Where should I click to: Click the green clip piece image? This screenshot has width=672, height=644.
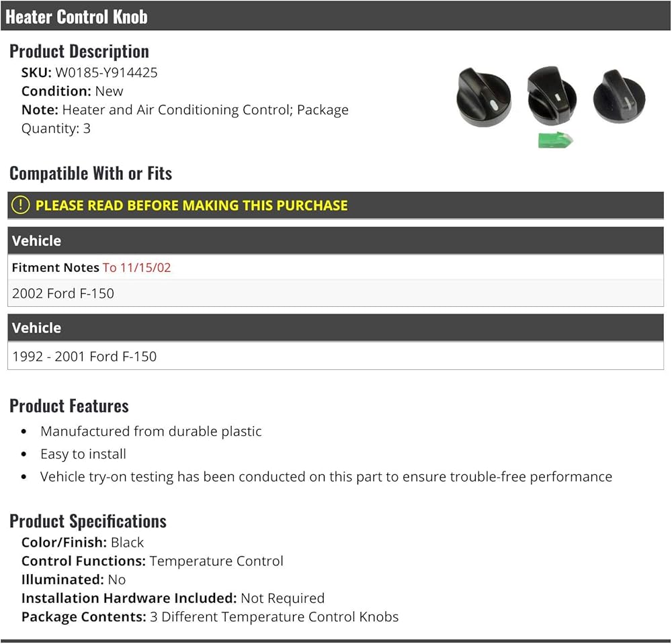click(555, 140)
